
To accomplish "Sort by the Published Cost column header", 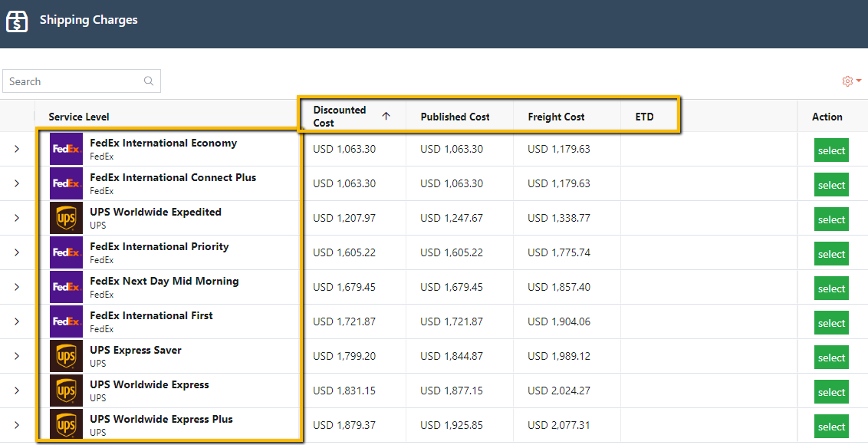I will (455, 117).
